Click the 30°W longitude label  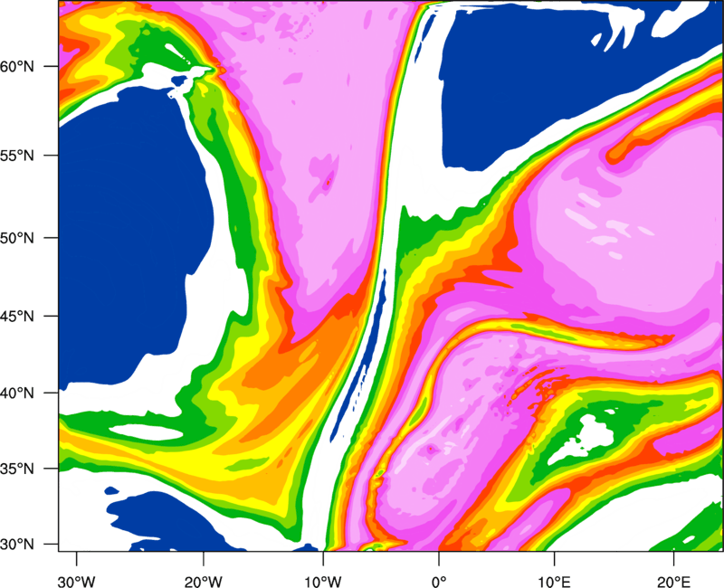pos(77,581)
